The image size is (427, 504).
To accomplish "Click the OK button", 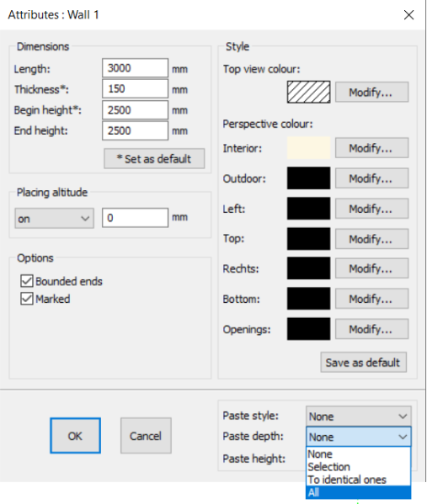I will point(75,436).
